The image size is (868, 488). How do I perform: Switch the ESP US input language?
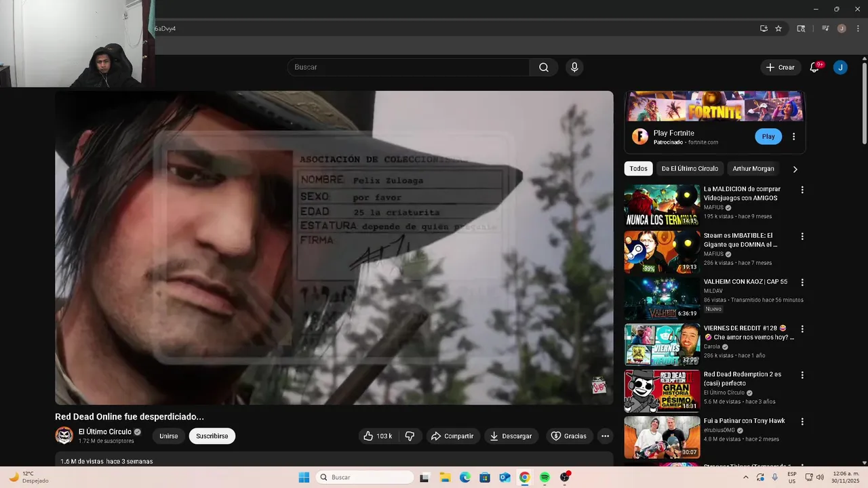point(792,477)
